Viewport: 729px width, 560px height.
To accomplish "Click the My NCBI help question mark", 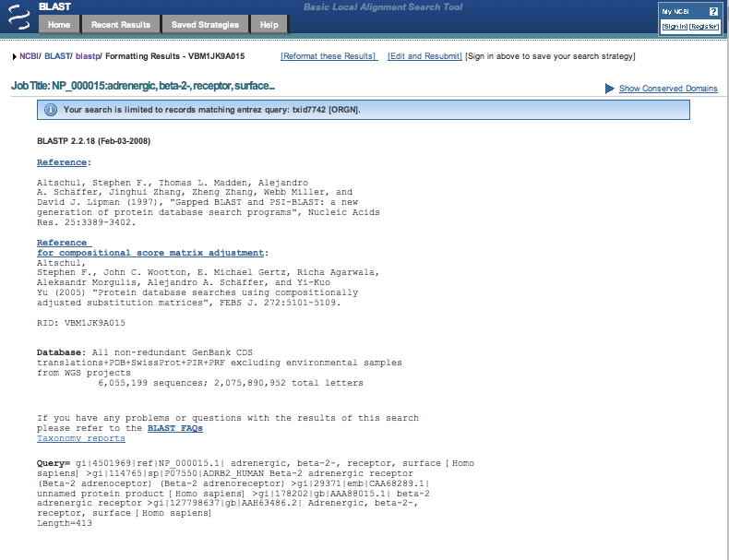I will click(712, 12).
